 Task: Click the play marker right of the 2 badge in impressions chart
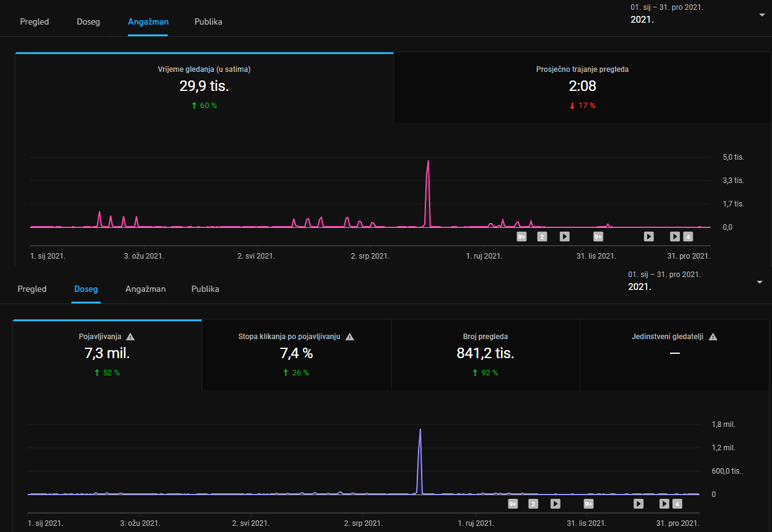click(555, 504)
